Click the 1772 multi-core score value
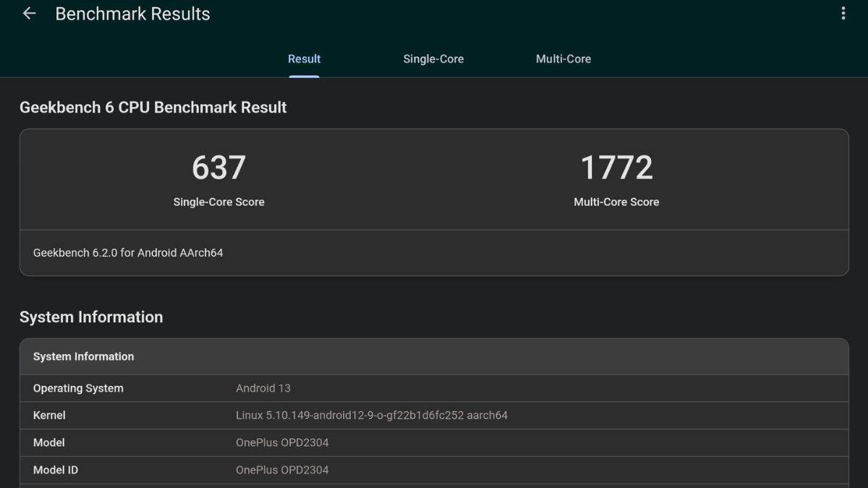This screenshot has height=488, width=868. (x=616, y=168)
